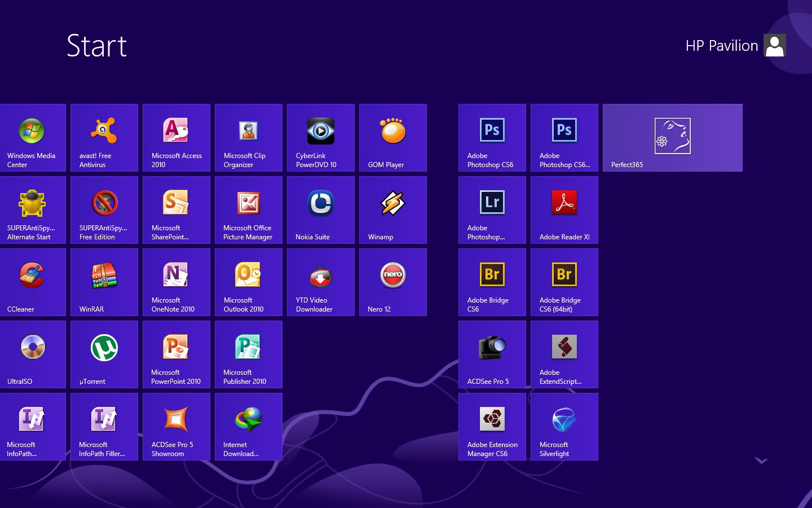Launch Microsoft Outlook 2010
Image resolution: width=812 pixels, height=508 pixels.
pyautogui.click(x=249, y=282)
